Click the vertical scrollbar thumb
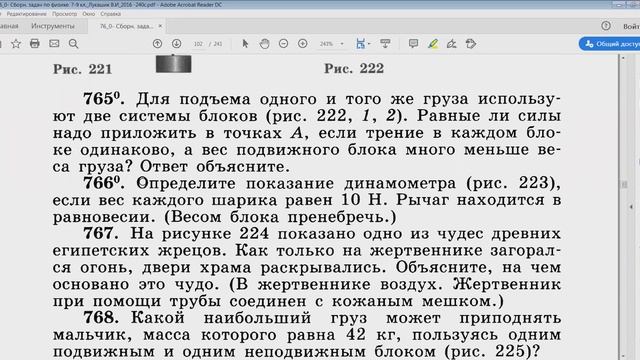This screenshot has width=640, height=360. coord(624,184)
